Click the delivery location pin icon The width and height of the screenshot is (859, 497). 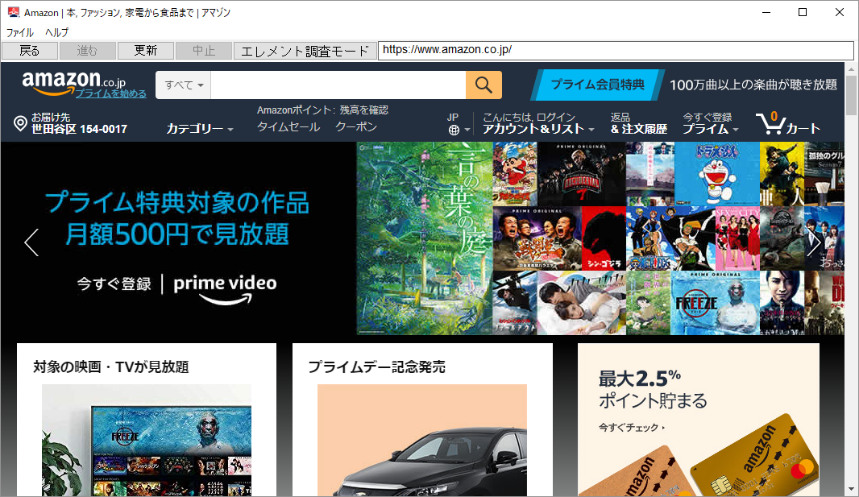tap(20, 123)
